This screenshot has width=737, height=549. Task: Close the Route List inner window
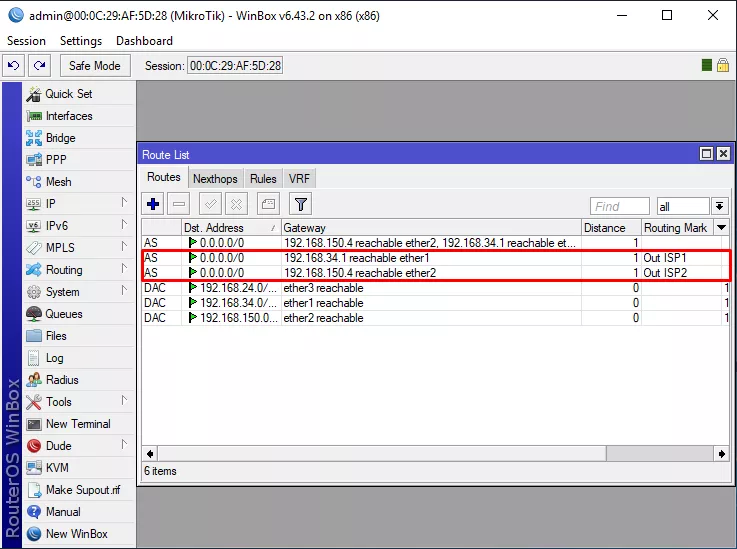coord(723,154)
